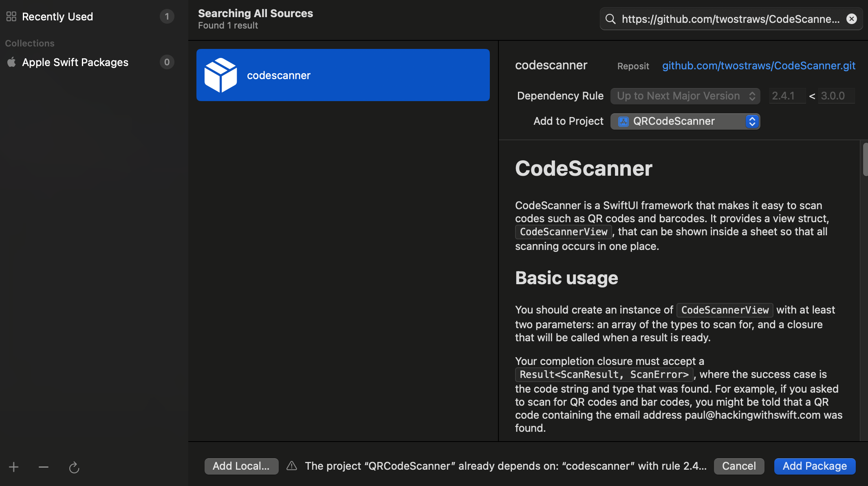
Task: Click the Add Package button
Action: pyautogui.click(x=814, y=466)
